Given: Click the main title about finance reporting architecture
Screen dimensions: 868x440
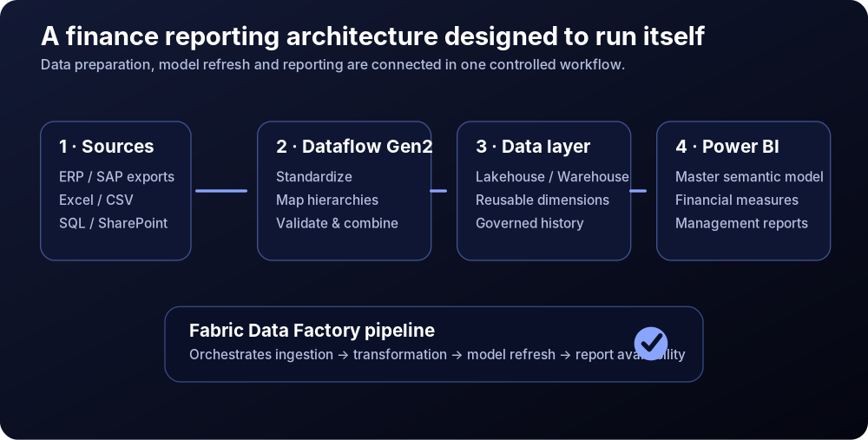Looking at the screenshot, I should (x=372, y=36).
